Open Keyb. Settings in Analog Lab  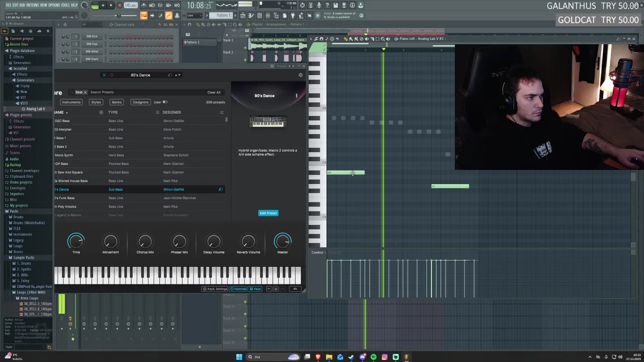(215, 289)
